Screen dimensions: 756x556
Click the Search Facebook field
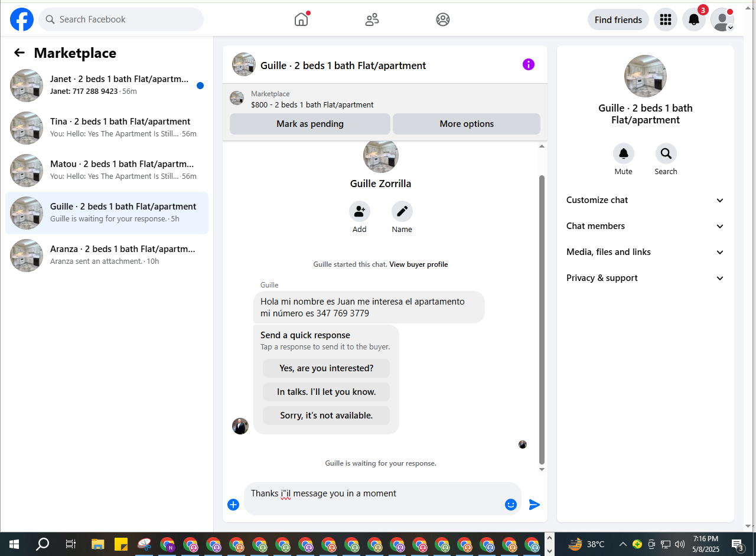(x=121, y=19)
